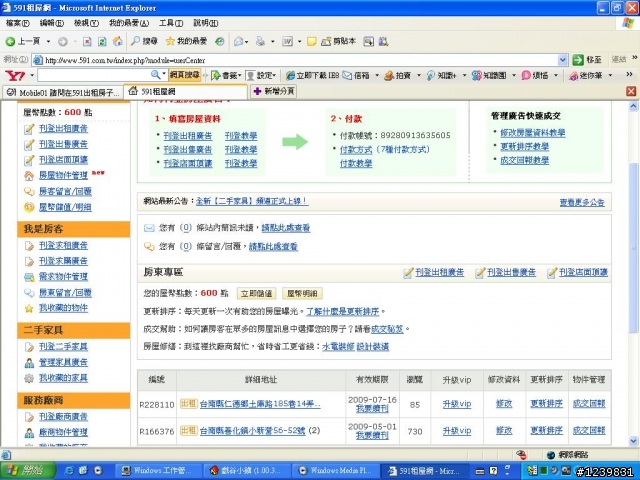Click 成交回報 link for listing R166376
The image size is (640, 480).
[x=589, y=430]
